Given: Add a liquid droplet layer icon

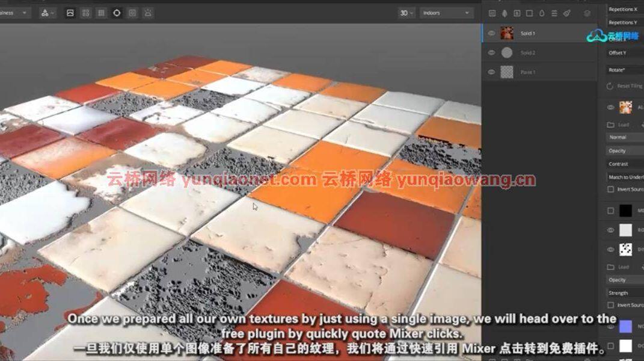Looking at the screenshot, I should pos(542,13).
